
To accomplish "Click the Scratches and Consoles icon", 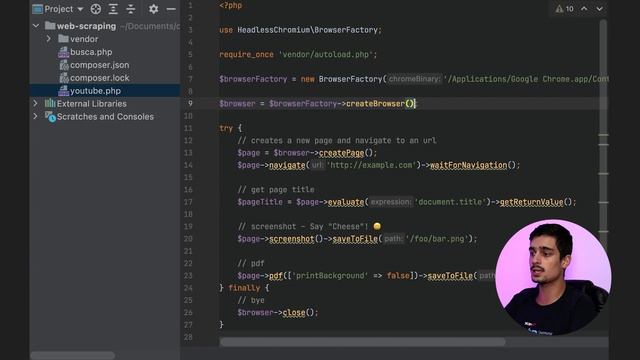I will (50, 117).
